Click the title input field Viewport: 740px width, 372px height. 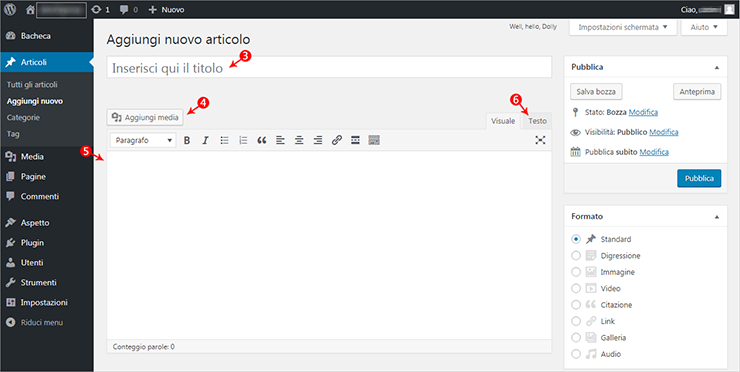tap(329, 67)
